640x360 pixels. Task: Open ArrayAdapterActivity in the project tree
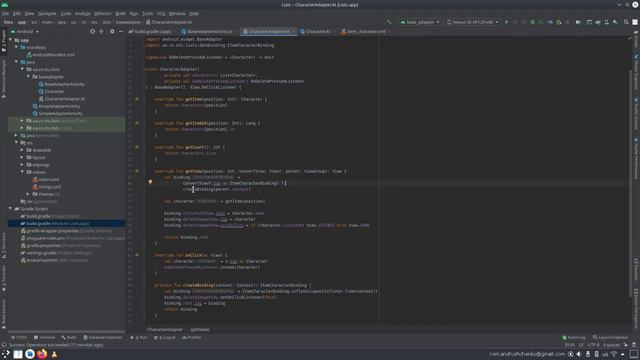(x=56, y=106)
